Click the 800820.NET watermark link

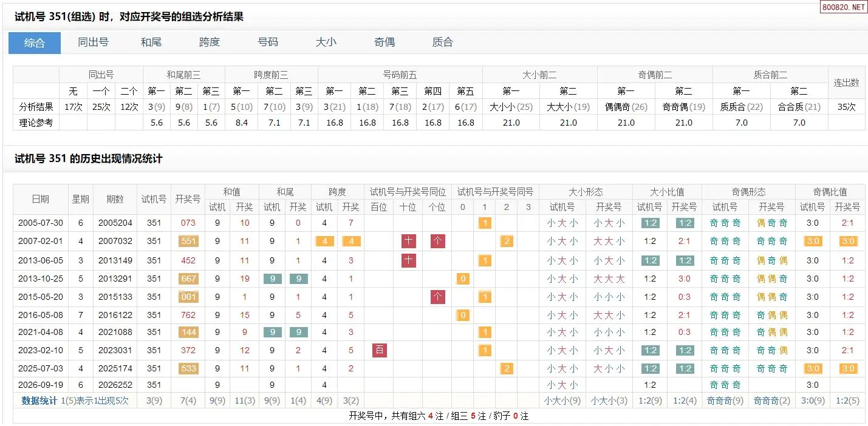pyautogui.click(x=843, y=7)
